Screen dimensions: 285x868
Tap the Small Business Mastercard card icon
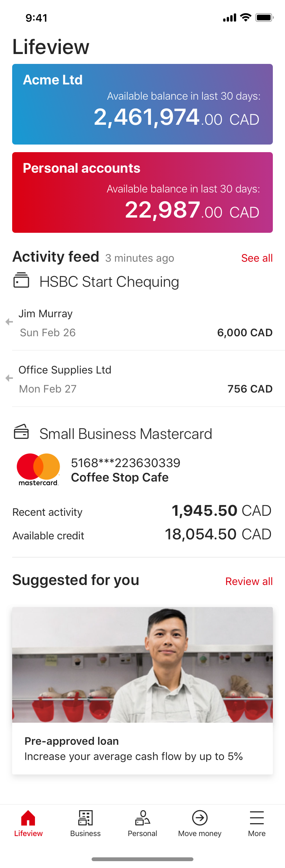pyautogui.click(x=21, y=432)
